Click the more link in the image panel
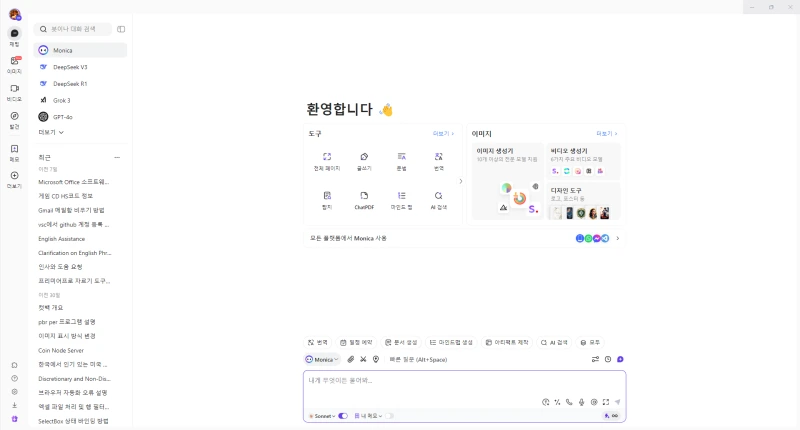Image resolution: width=800 pixels, height=430 pixels. [607, 134]
